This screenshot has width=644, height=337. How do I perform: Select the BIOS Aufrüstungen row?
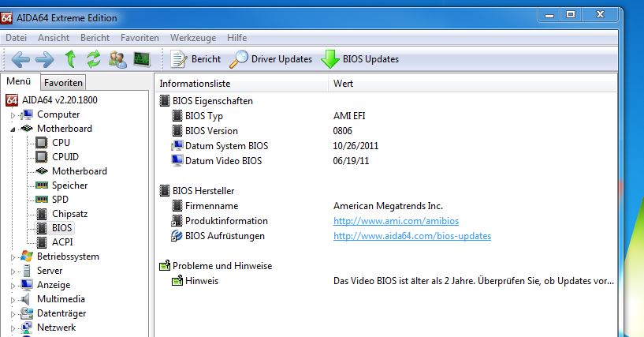coord(386,236)
